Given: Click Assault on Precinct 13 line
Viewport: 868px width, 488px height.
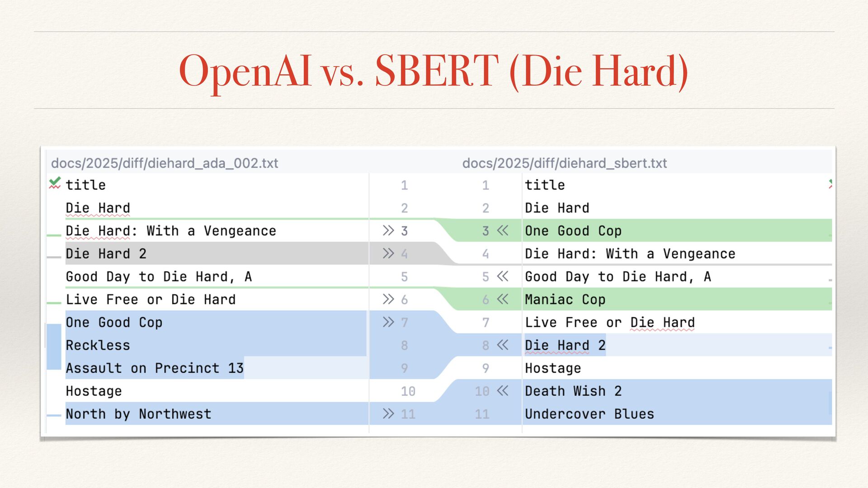Looking at the screenshot, I should 155,368.
